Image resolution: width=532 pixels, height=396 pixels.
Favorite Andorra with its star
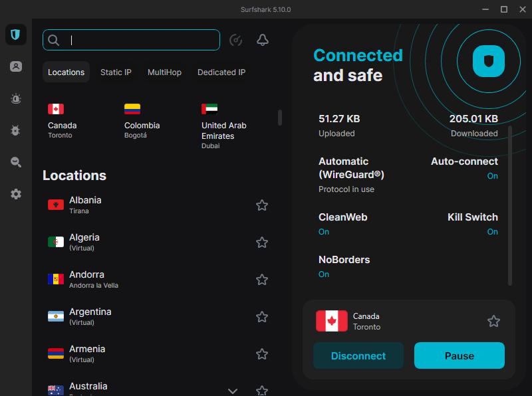(x=262, y=280)
